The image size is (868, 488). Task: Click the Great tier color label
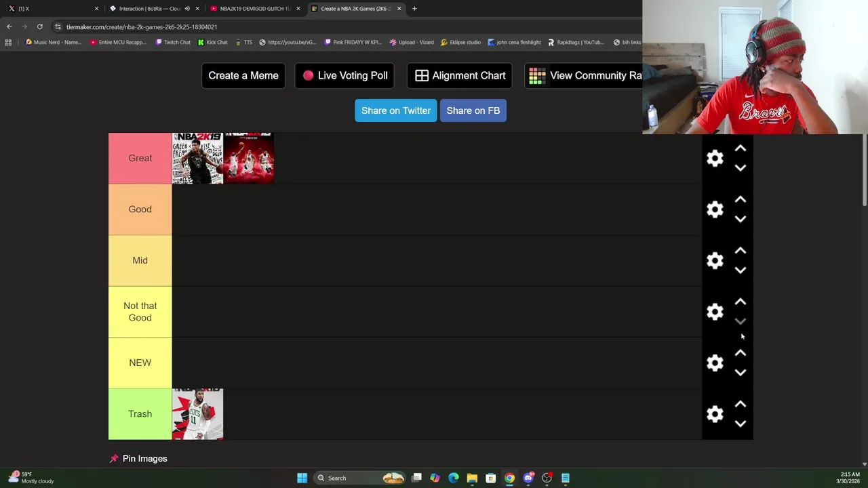click(x=140, y=158)
